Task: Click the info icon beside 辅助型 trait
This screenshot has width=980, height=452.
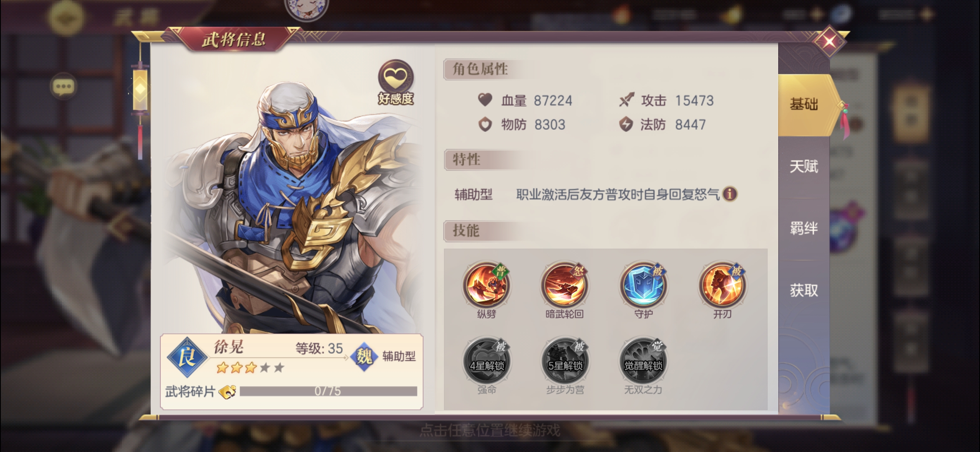Action: coord(730,194)
